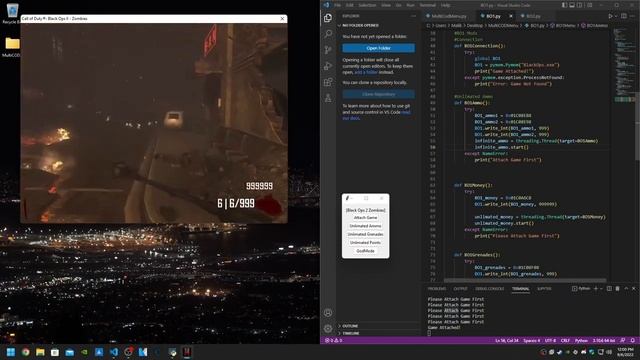
Task: Open the Source Control view icon
Action: [x=328, y=50]
